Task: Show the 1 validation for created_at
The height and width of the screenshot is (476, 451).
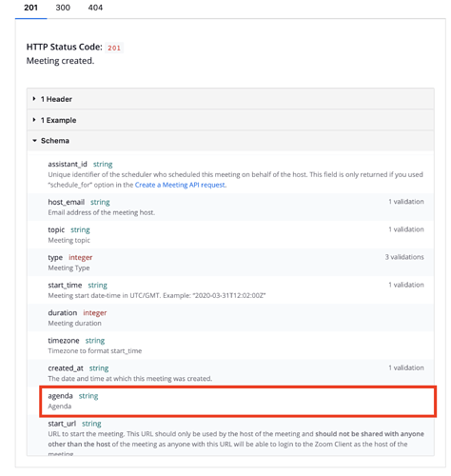Action: [406, 367]
